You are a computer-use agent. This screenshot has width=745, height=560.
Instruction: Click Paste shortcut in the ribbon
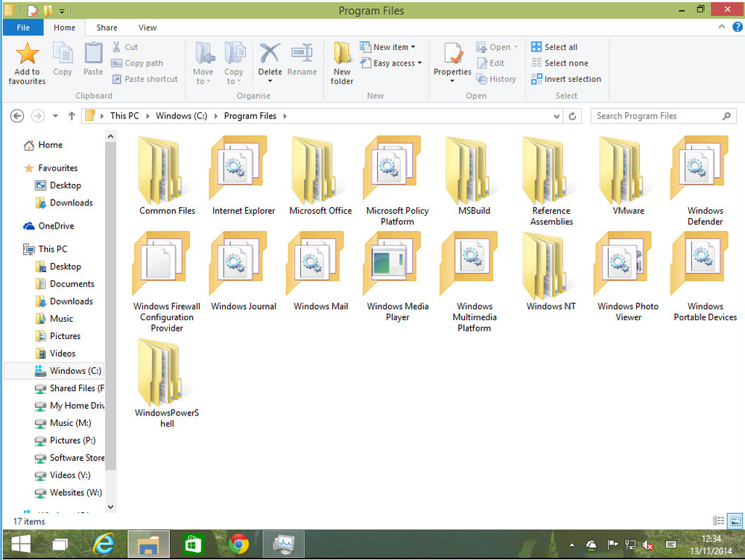tap(145, 79)
